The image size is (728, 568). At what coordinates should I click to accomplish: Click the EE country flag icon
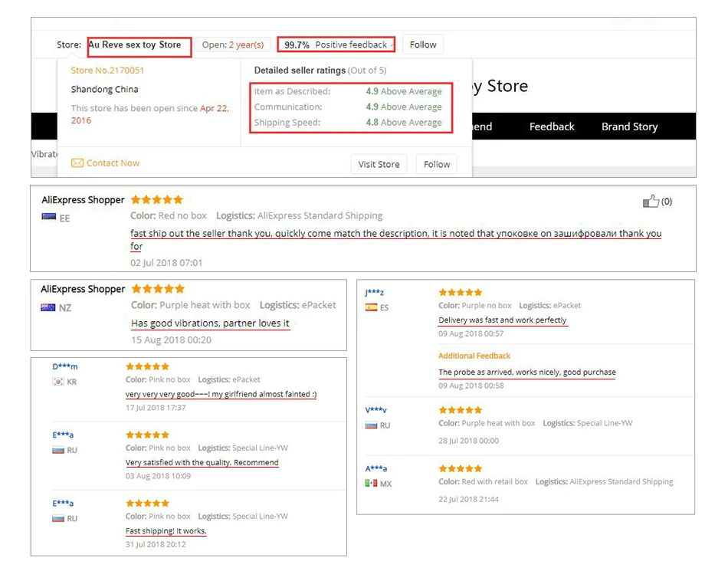point(49,216)
